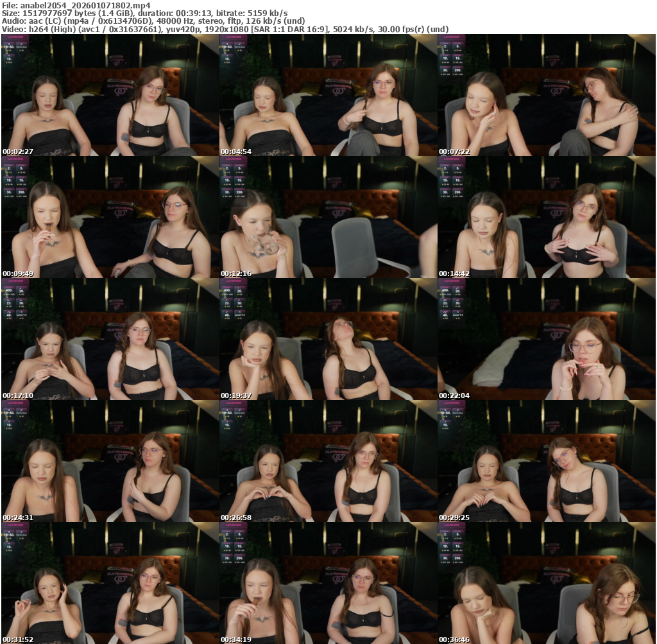
Task: Select the 00:12:16 thumbnail
Action: pyautogui.click(x=328, y=217)
